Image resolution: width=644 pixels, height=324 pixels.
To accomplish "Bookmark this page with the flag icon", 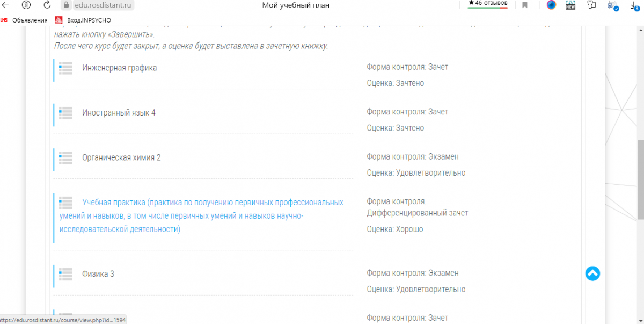I will tap(525, 5).
